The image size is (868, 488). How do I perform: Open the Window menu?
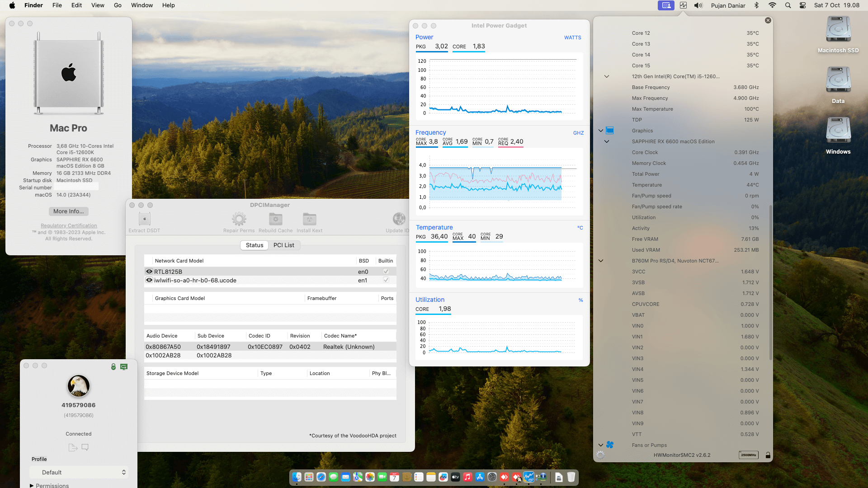point(142,5)
